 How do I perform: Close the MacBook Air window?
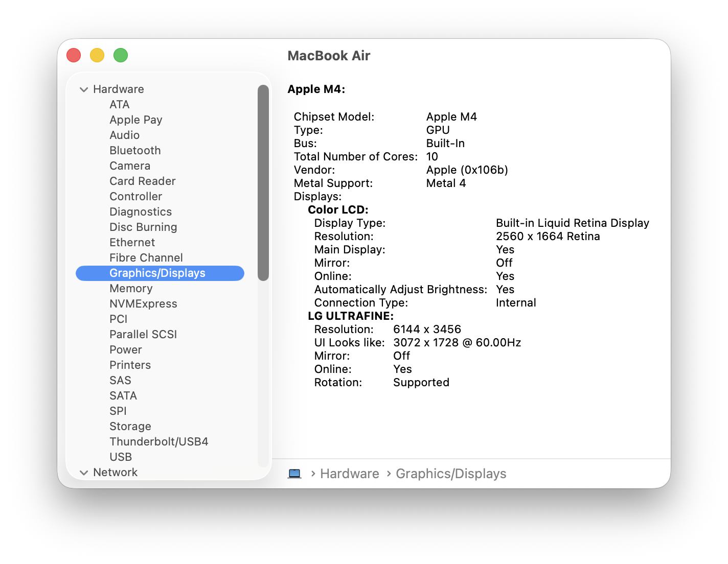[x=74, y=55]
